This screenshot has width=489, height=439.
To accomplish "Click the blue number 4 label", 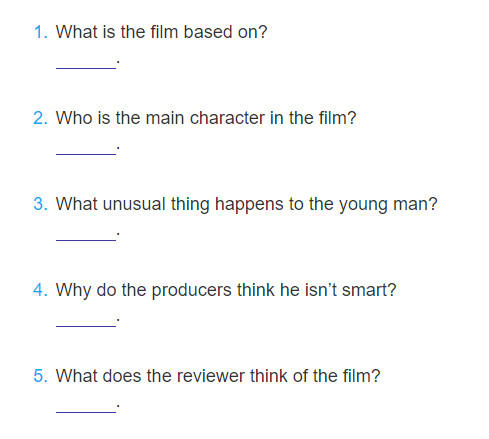I will [x=40, y=290].
